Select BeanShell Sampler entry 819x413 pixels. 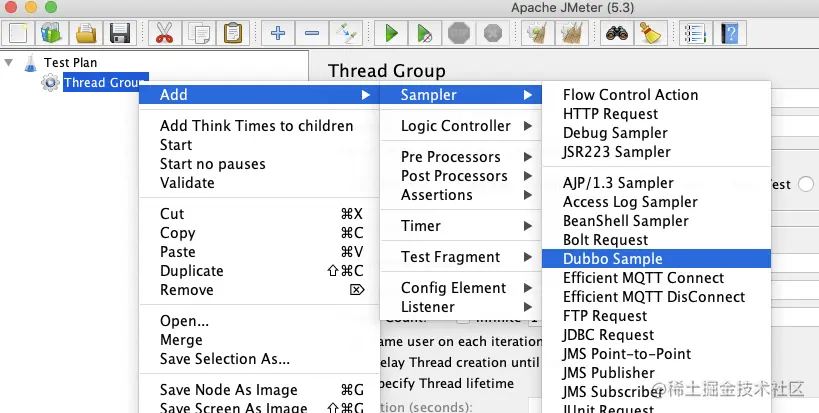(656, 221)
